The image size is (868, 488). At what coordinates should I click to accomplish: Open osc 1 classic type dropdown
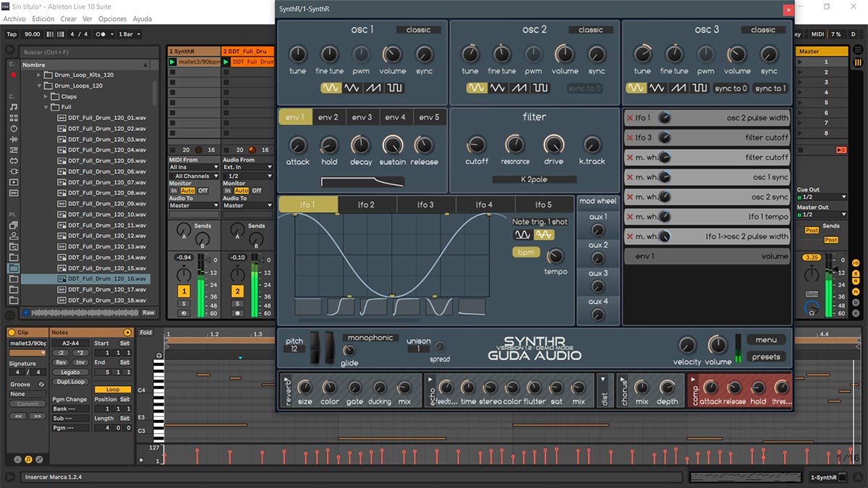tap(418, 30)
